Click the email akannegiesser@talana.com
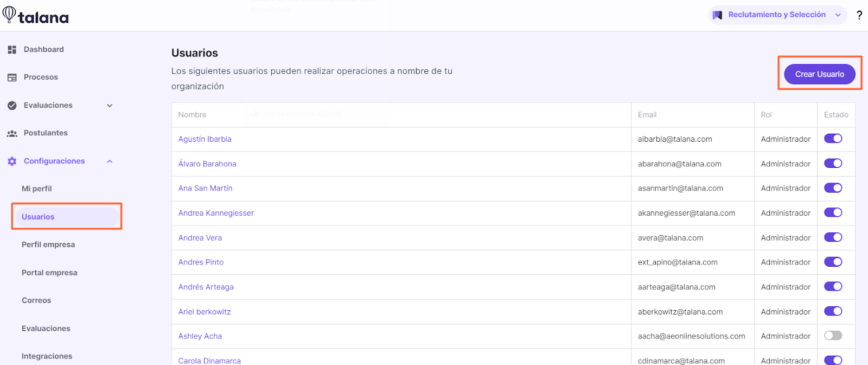 point(686,213)
